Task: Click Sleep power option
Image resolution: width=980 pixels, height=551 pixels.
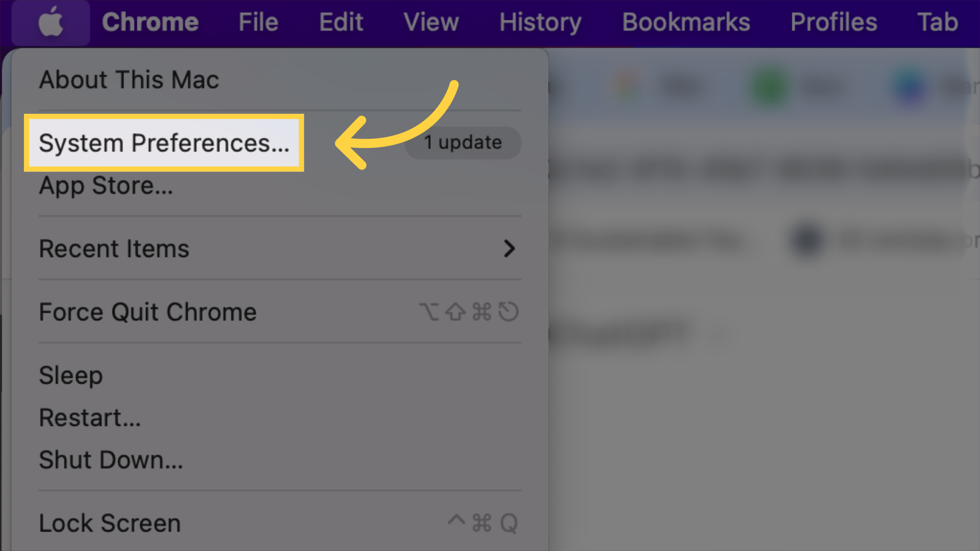Action: pos(70,375)
